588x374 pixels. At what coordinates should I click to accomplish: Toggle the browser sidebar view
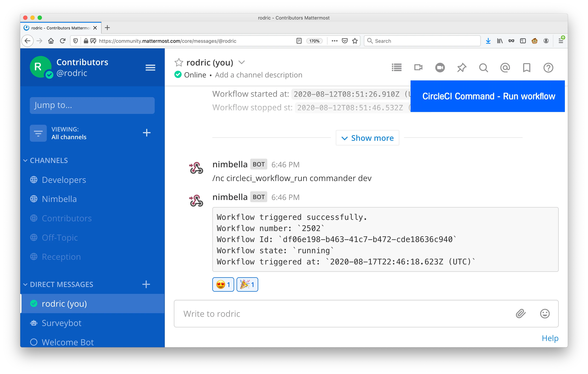523,41
